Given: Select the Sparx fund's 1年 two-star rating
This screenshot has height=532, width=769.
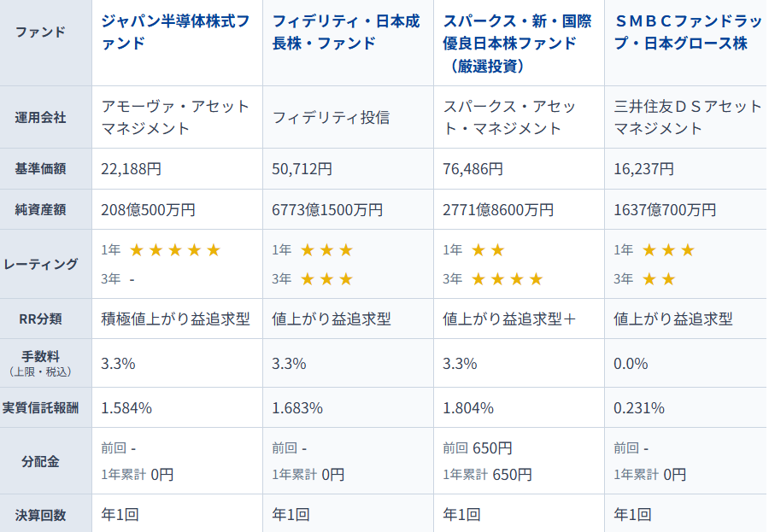Looking at the screenshot, I should [488, 250].
